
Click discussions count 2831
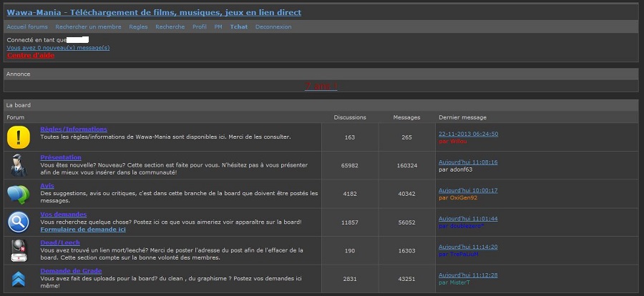tap(349, 279)
